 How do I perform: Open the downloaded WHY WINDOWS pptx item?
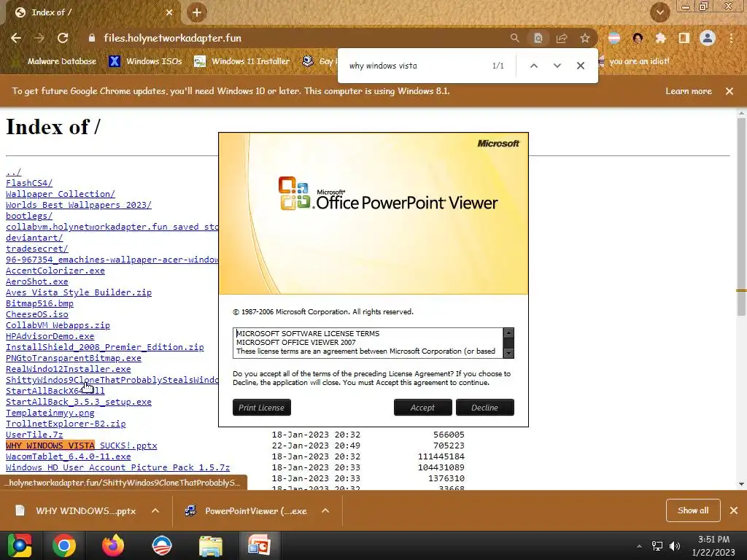point(76,511)
